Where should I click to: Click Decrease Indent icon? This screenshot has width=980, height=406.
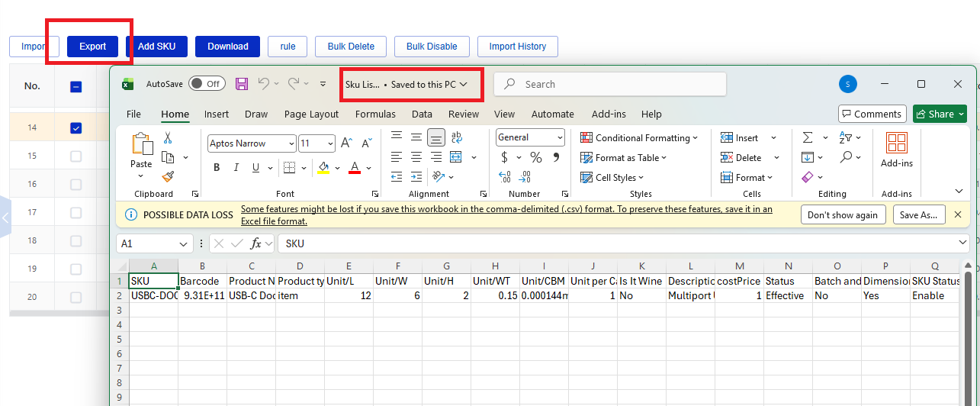click(397, 177)
